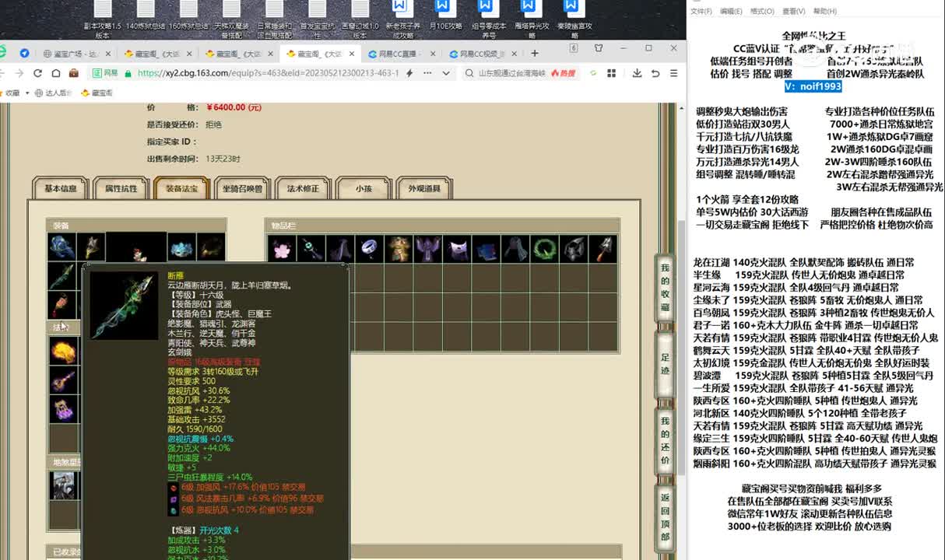Select the pink flower item in inventory
Screen dimensions: 945x560
tap(280, 249)
